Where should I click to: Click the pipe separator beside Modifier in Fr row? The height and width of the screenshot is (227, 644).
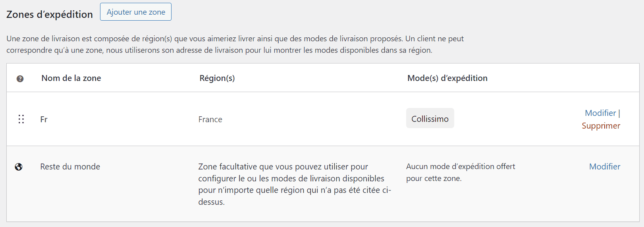click(x=619, y=113)
